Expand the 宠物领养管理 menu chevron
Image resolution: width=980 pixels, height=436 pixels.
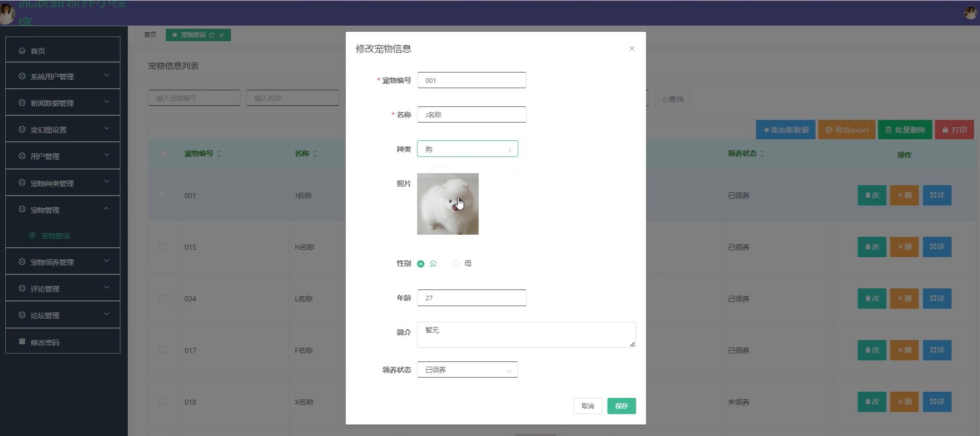click(106, 261)
